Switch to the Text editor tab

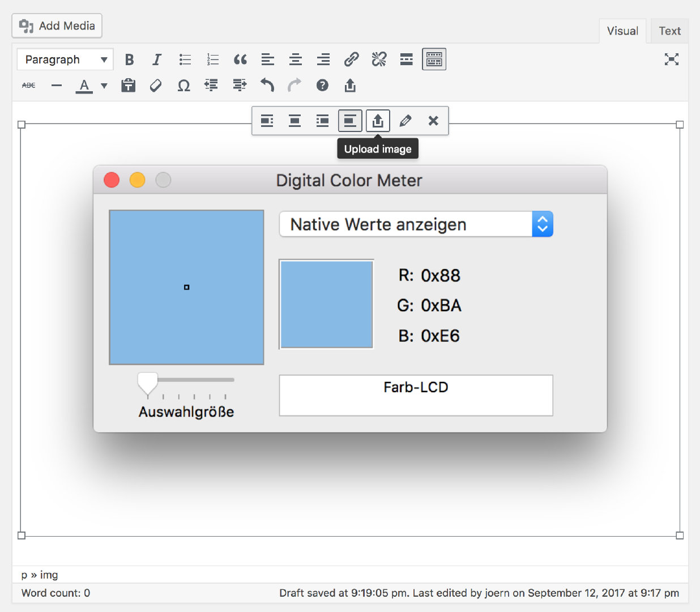(669, 31)
